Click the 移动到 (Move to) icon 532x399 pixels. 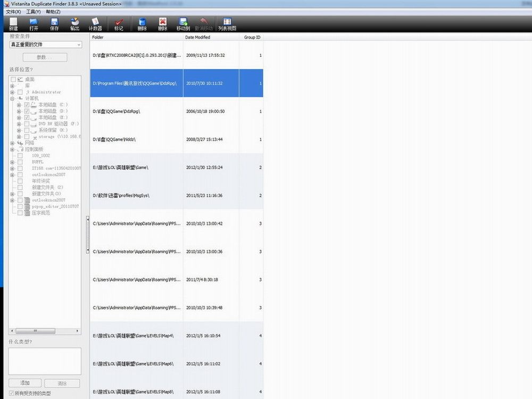(183, 24)
